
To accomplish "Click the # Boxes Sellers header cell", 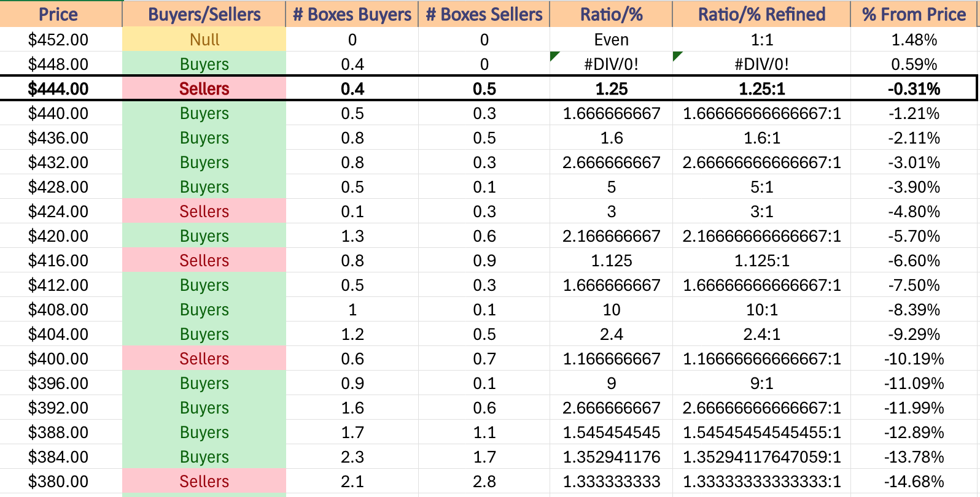I will (484, 14).
